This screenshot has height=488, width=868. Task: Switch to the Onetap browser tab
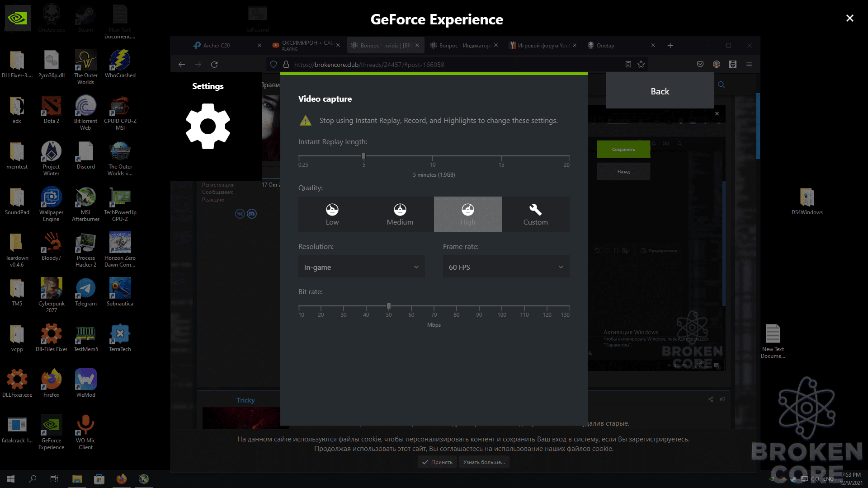pyautogui.click(x=620, y=46)
